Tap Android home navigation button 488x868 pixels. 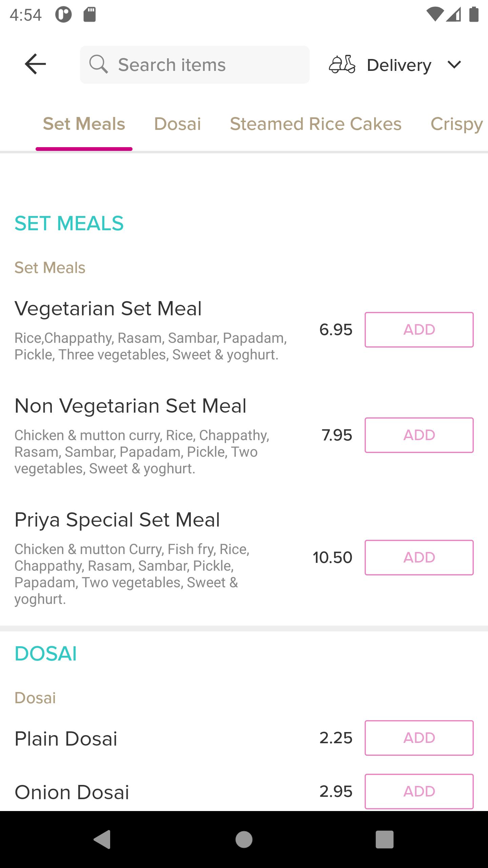(x=244, y=840)
